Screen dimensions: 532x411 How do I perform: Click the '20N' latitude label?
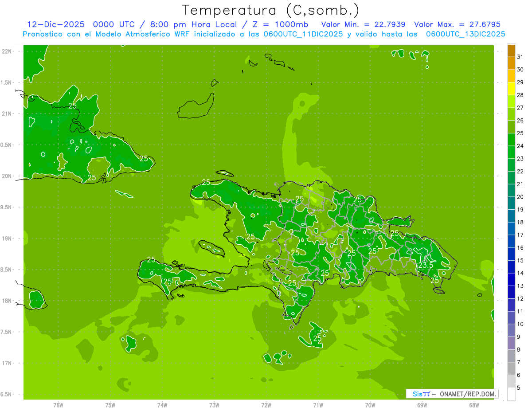tap(6, 176)
